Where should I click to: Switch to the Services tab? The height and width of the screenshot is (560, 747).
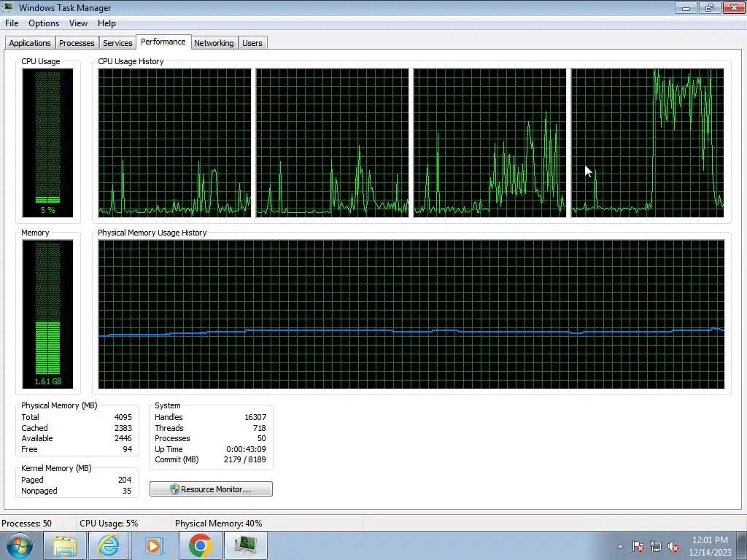(117, 43)
